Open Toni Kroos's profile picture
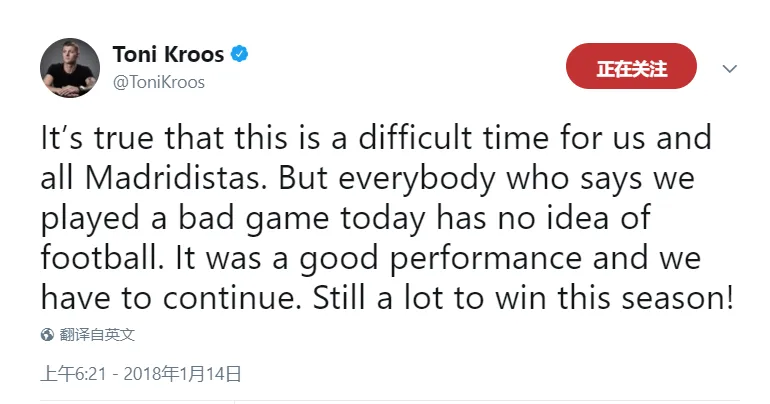Screen dimensions: 770x404 pos(70,68)
